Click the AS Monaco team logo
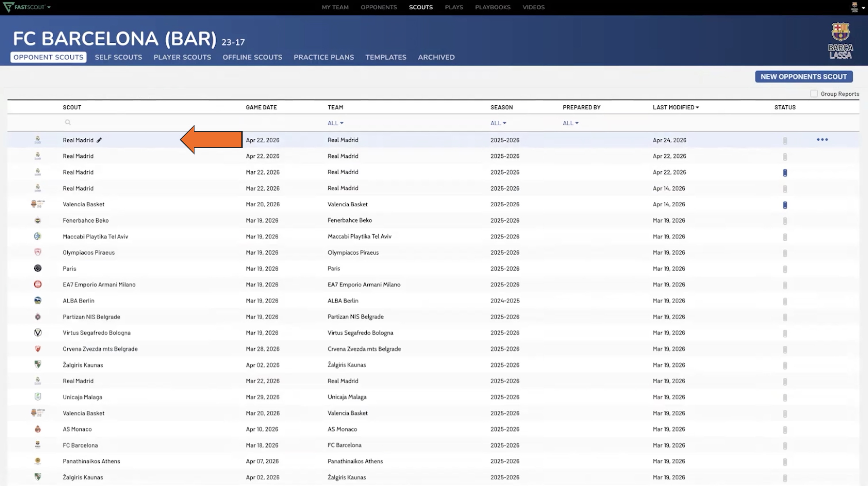The height and width of the screenshot is (486, 868). pyautogui.click(x=38, y=429)
